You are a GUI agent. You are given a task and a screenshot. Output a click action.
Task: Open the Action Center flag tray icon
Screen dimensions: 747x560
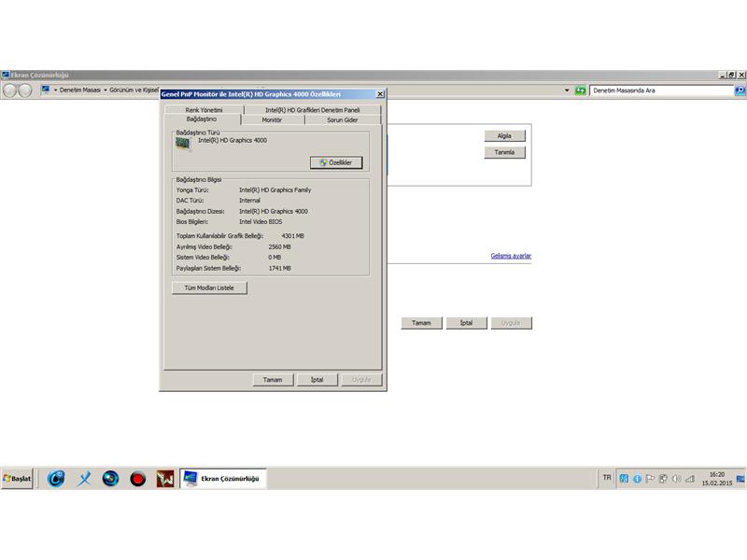pyautogui.click(x=650, y=479)
